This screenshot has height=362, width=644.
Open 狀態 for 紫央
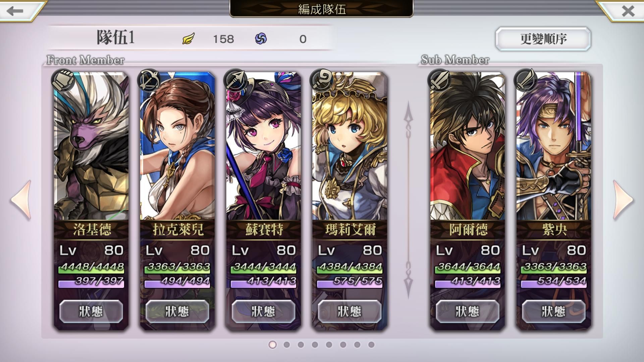pyautogui.click(x=553, y=311)
